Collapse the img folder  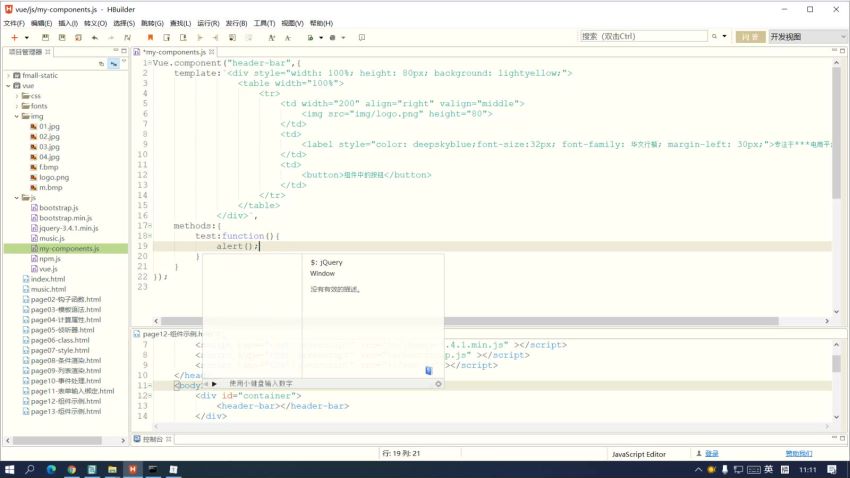tap(17, 116)
